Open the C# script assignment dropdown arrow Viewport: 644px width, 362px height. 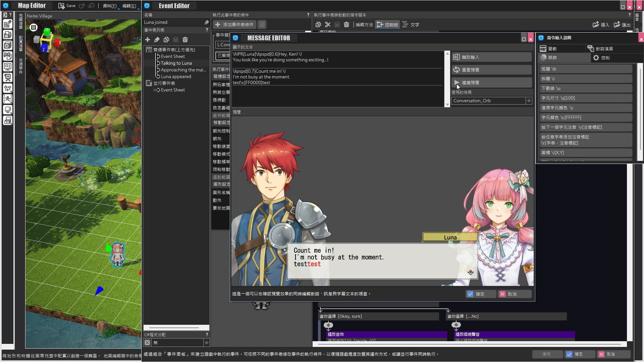(207, 343)
